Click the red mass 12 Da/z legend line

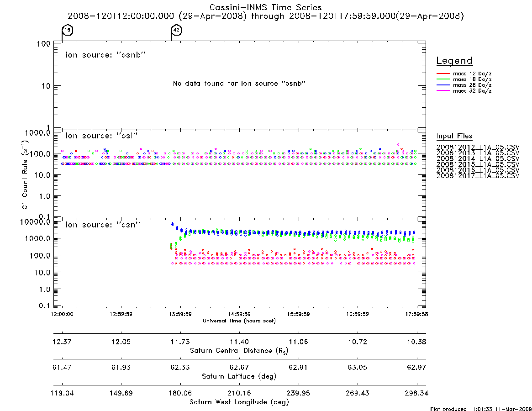pyautogui.click(x=443, y=74)
